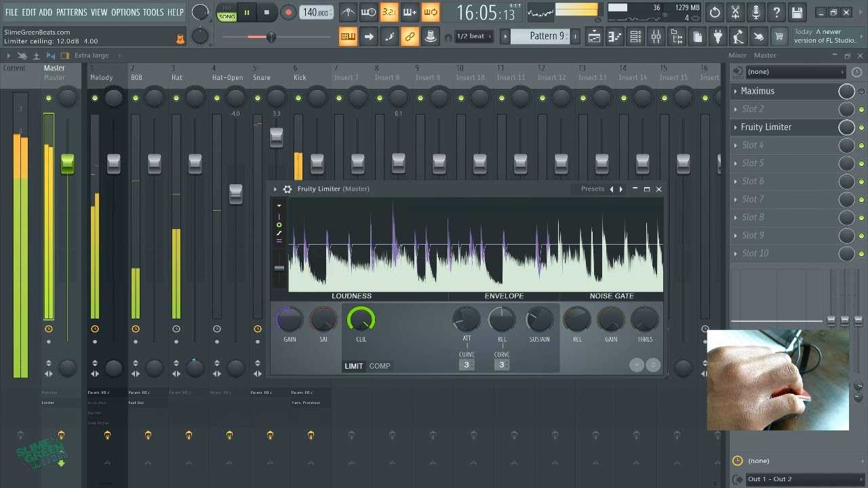The width and height of the screenshot is (868, 488).
Task: Click the Melody track latency clock icon
Action: [x=95, y=329]
